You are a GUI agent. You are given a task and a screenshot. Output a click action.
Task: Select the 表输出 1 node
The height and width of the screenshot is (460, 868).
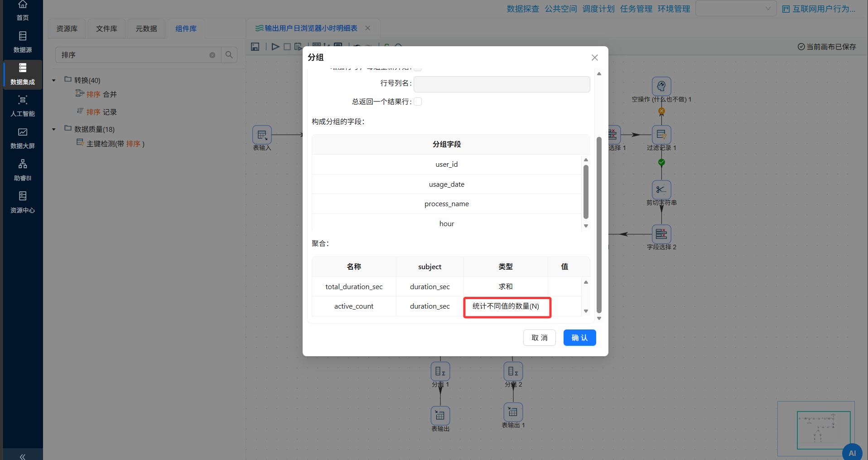[x=513, y=412]
